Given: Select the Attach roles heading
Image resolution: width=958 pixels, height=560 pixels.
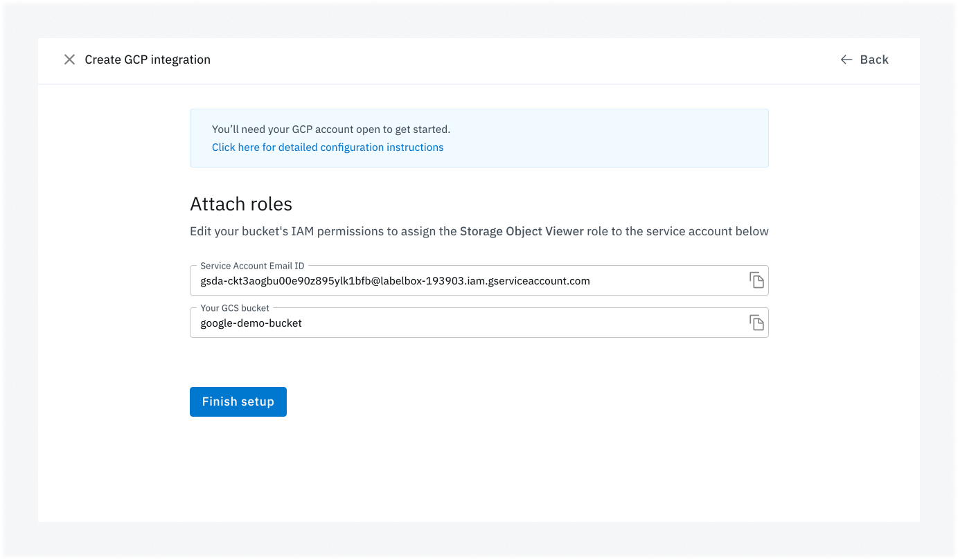Looking at the screenshot, I should pos(241,204).
